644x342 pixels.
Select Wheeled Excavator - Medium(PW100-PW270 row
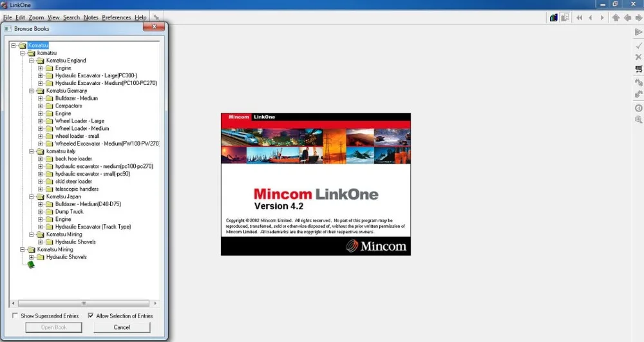(107, 144)
